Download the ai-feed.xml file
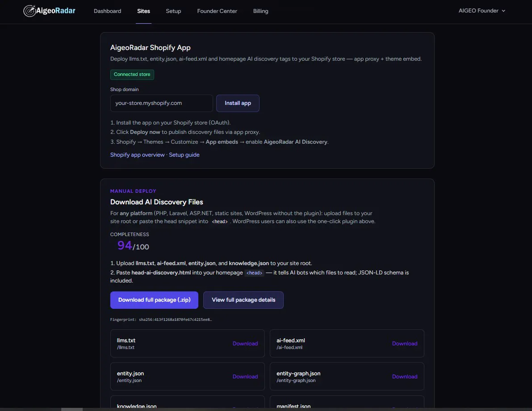Screen dimensions: 532x411 [x=405, y=344]
